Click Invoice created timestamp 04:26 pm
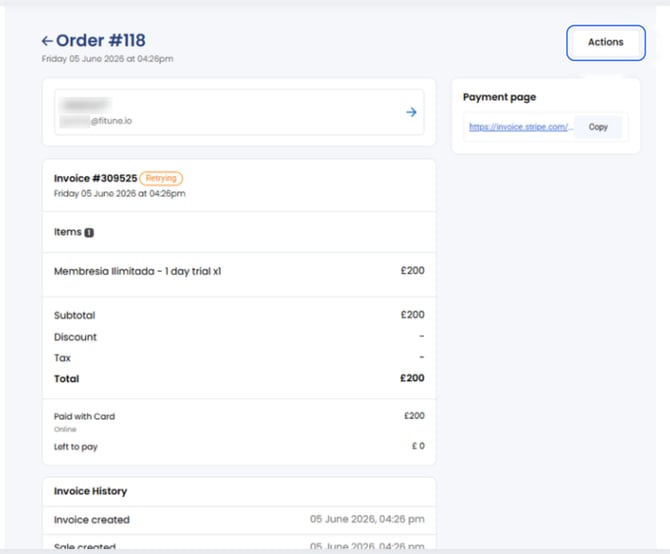This screenshot has height=554, width=670. [x=367, y=519]
